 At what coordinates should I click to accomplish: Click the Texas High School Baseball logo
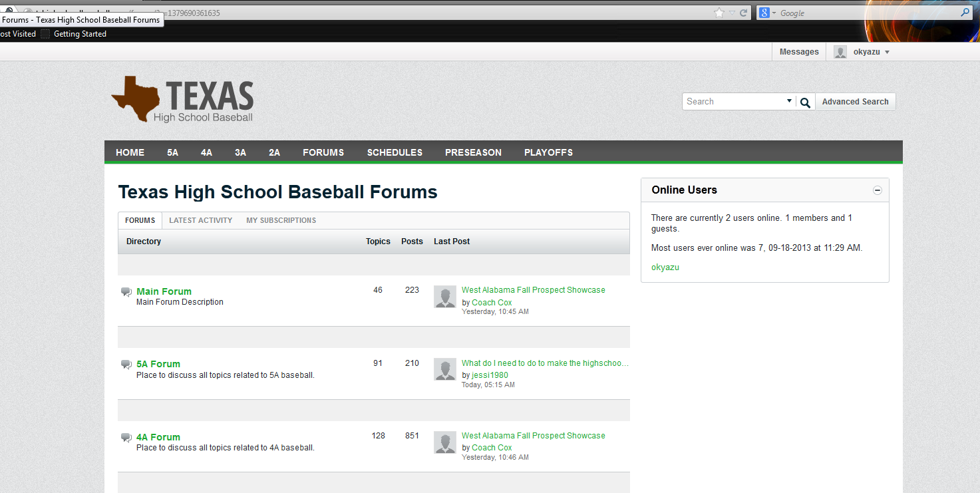(182, 98)
